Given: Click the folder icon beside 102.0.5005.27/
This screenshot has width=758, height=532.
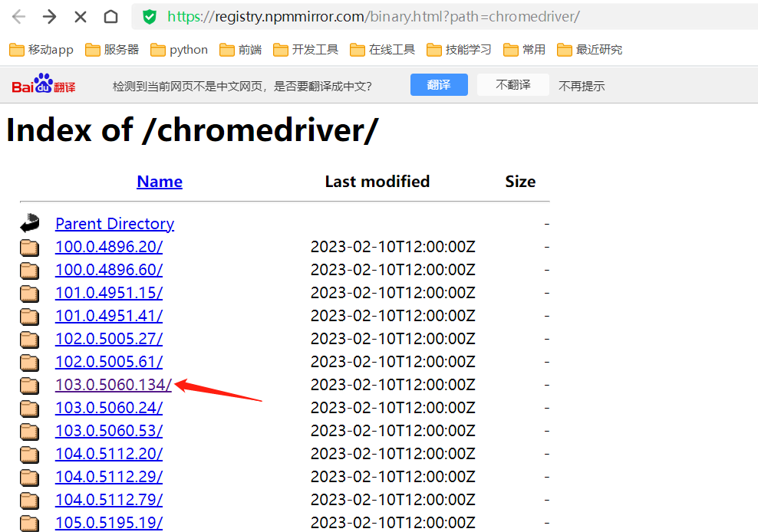Looking at the screenshot, I should click(29, 339).
